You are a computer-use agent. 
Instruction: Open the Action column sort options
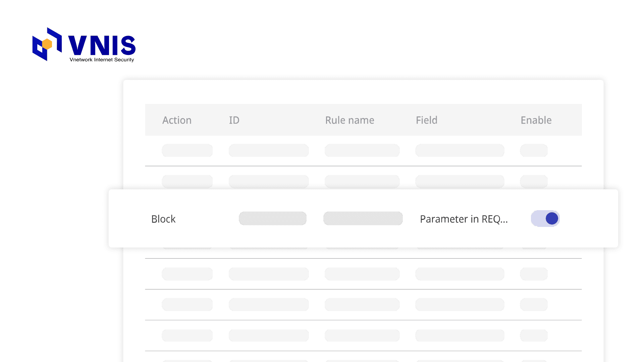click(x=177, y=120)
